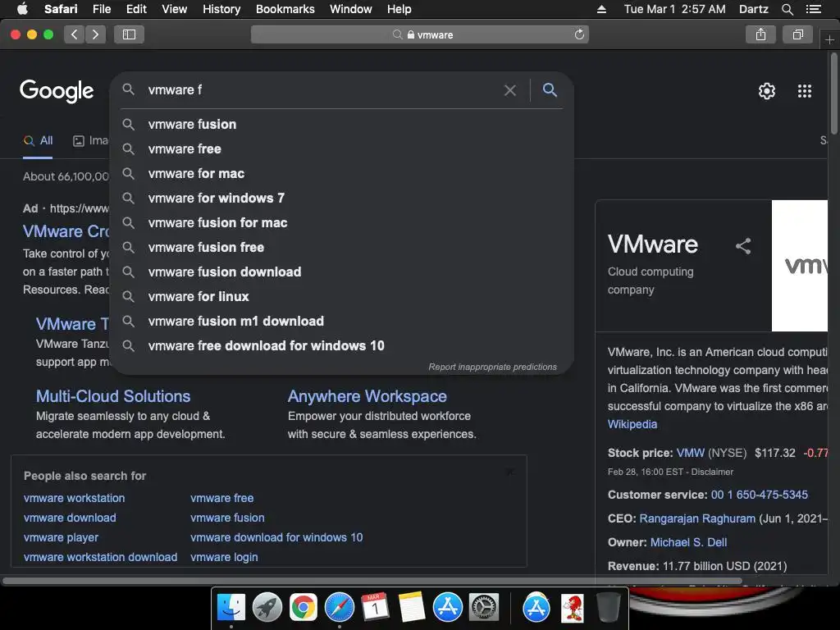Screen dimensions: 840x630
Task: Open the File menu
Action: point(101,9)
